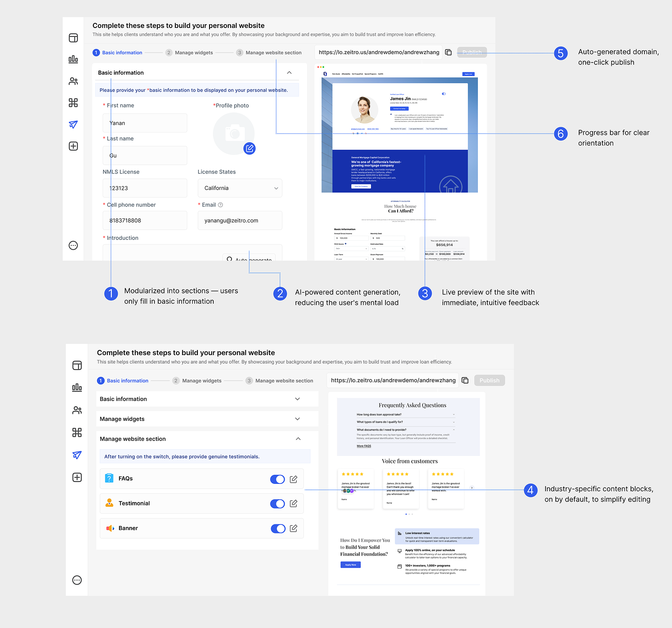Click the edit icon on the profile photo

click(250, 148)
